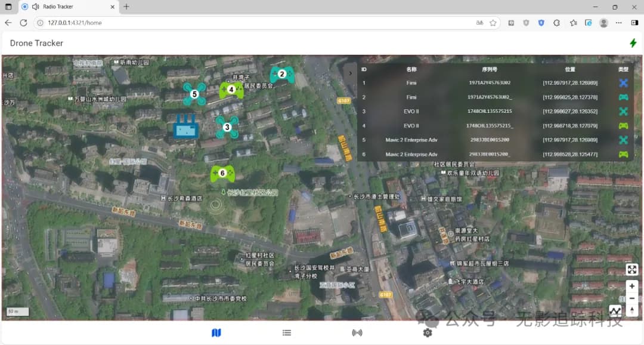Zoom out on the map
This screenshot has height=345, width=644.
[x=632, y=298]
